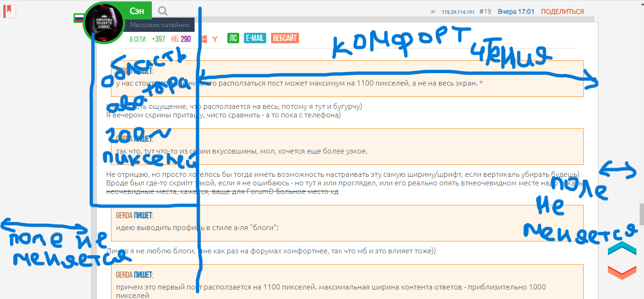This screenshot has width=644, height=299.
Task: Click the line 'Лично я не люблю блоги'
Action: 271,251
